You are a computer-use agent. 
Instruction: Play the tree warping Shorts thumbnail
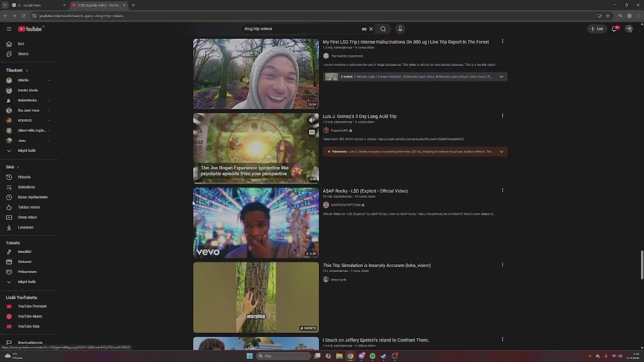[256, 297]
